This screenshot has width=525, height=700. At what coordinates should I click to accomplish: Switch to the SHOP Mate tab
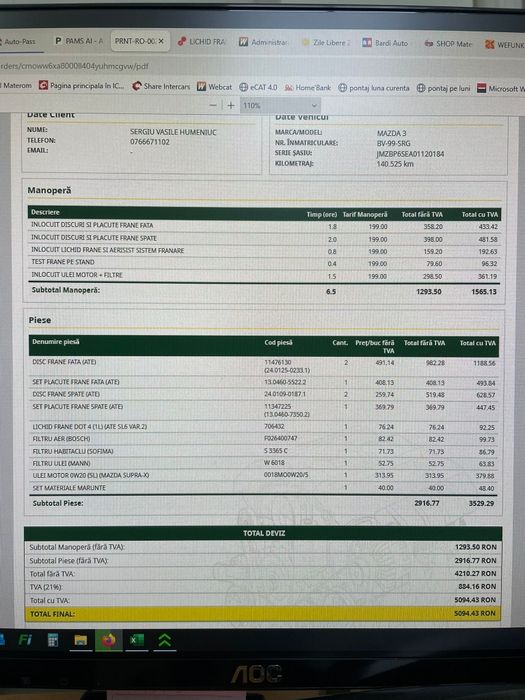coord(448,44)
